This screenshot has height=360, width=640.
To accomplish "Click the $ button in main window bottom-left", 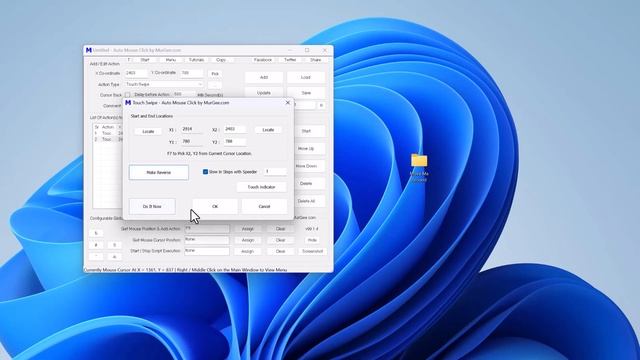I will coord(96,233).
